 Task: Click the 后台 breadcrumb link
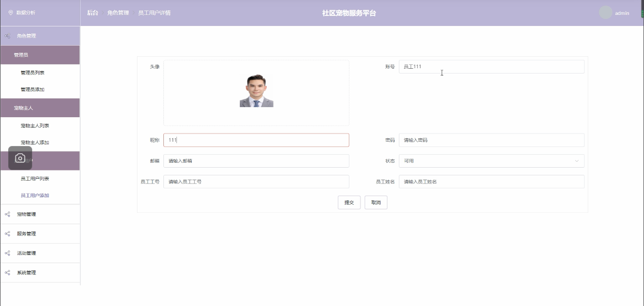(x=92, y=13)
